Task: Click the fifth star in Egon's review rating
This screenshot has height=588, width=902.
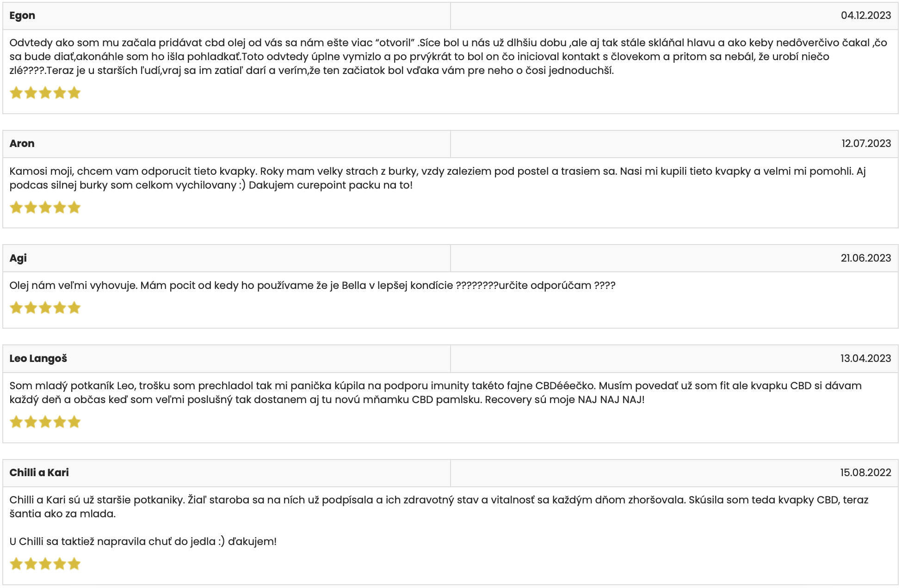Action: [74, 93]
